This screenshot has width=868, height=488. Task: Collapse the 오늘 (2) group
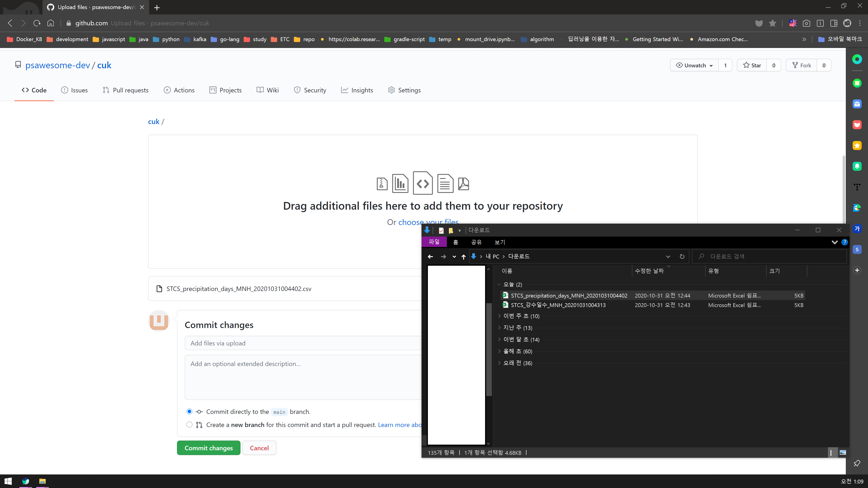click(499, 284)
